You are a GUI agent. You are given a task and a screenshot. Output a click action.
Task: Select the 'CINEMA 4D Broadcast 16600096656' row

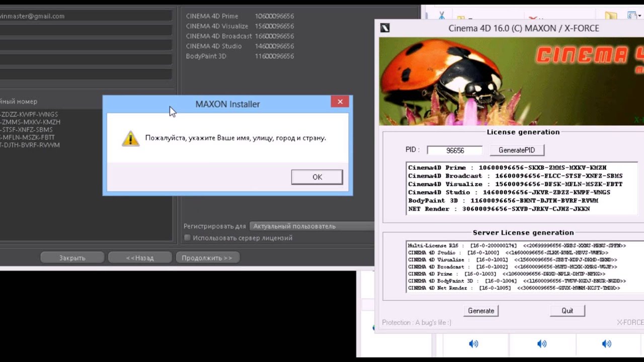coord(240,36)
